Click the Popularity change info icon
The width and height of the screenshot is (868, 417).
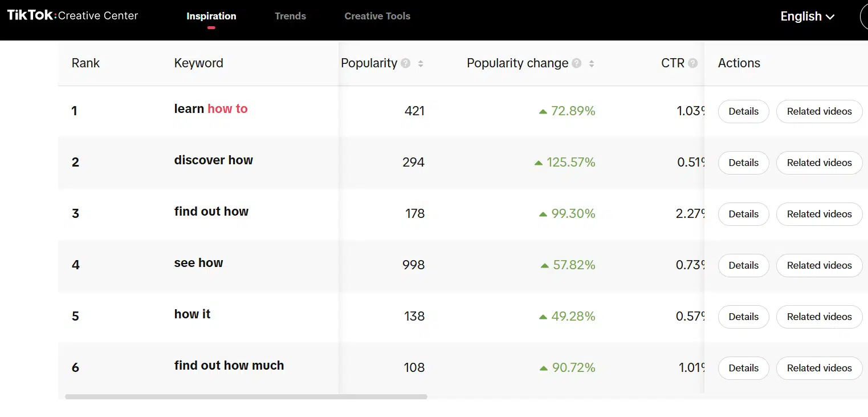pos(577,63)
